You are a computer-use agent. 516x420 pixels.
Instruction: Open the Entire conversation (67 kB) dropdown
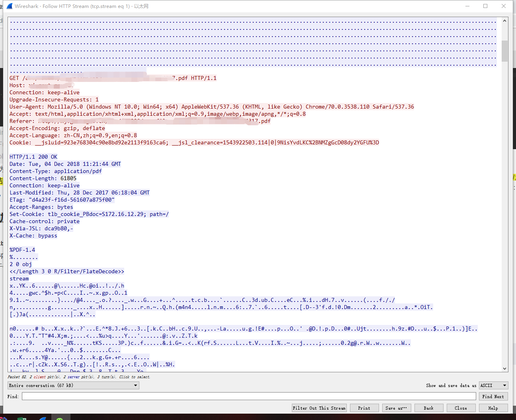tap(73, 385)
